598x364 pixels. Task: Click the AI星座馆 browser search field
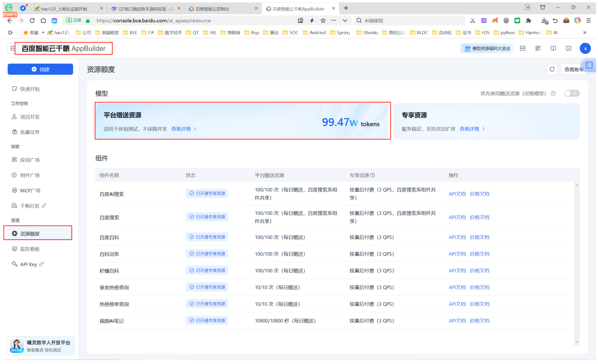pos(410,21)
